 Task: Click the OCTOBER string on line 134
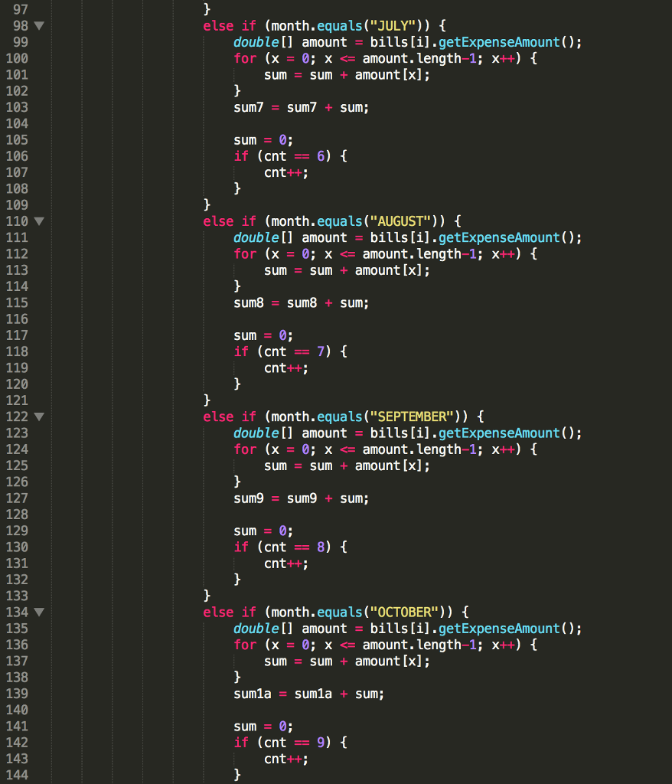click(x=403, y=612)
